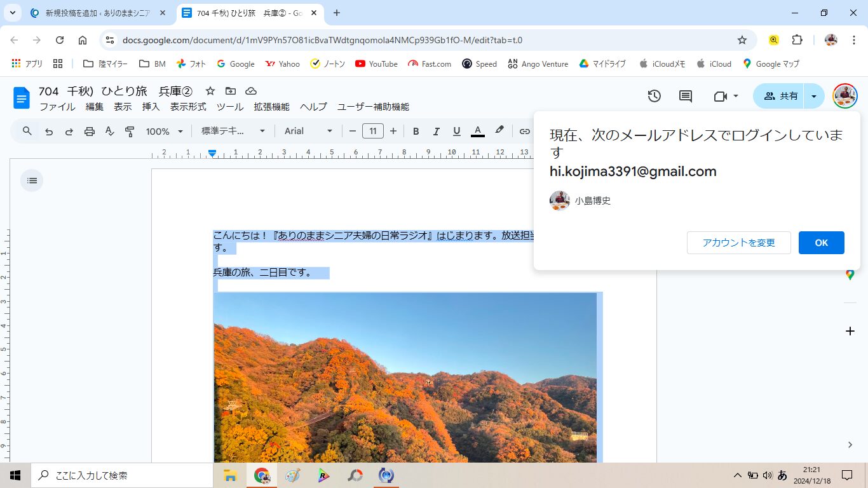Click the アカウントを変更 button
868x488 pixels.
[738, 243]
